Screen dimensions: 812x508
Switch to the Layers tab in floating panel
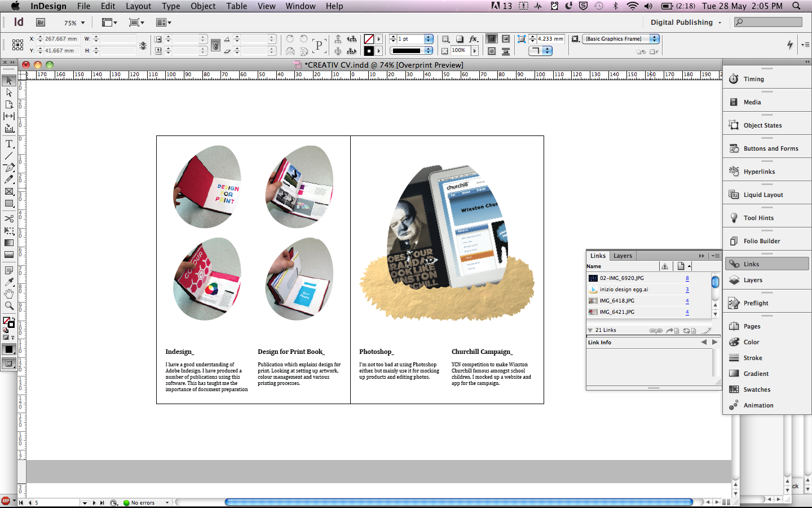623,256
